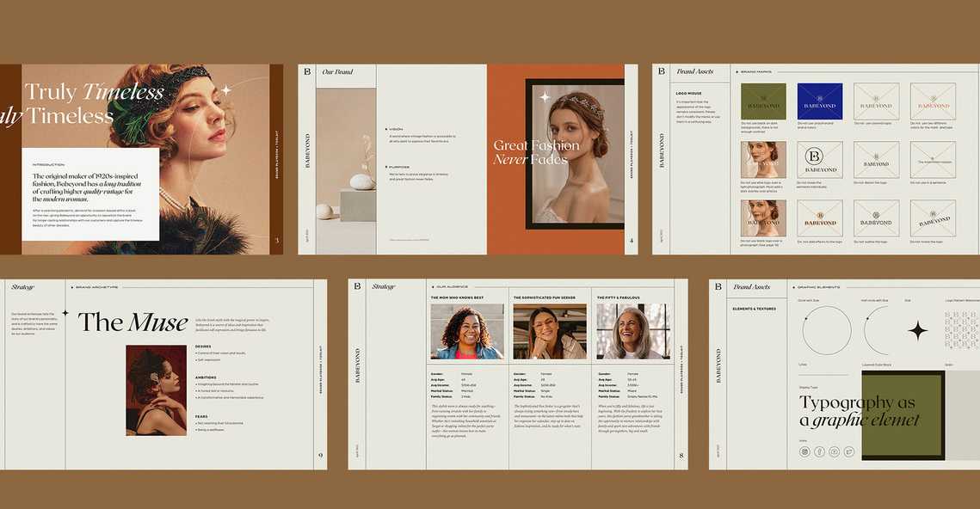Open the Do not rotate the logo example
The image size is (980, 509).
(933, 218)
